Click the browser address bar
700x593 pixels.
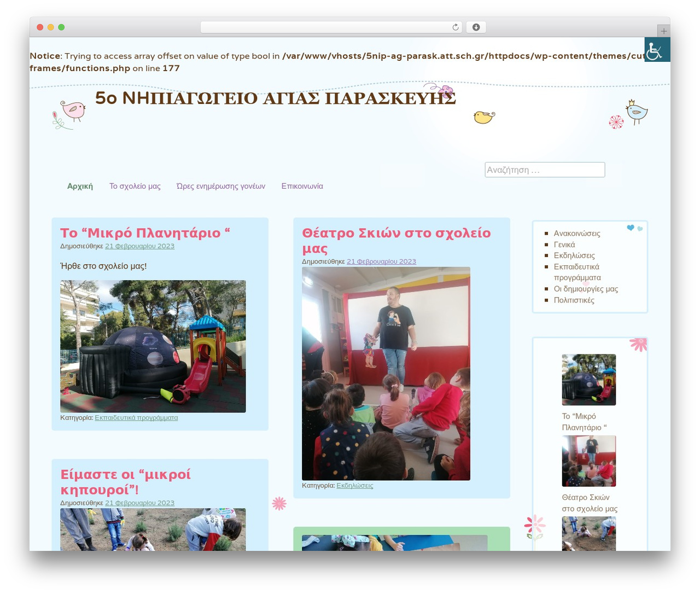click(x=331, y=27)
